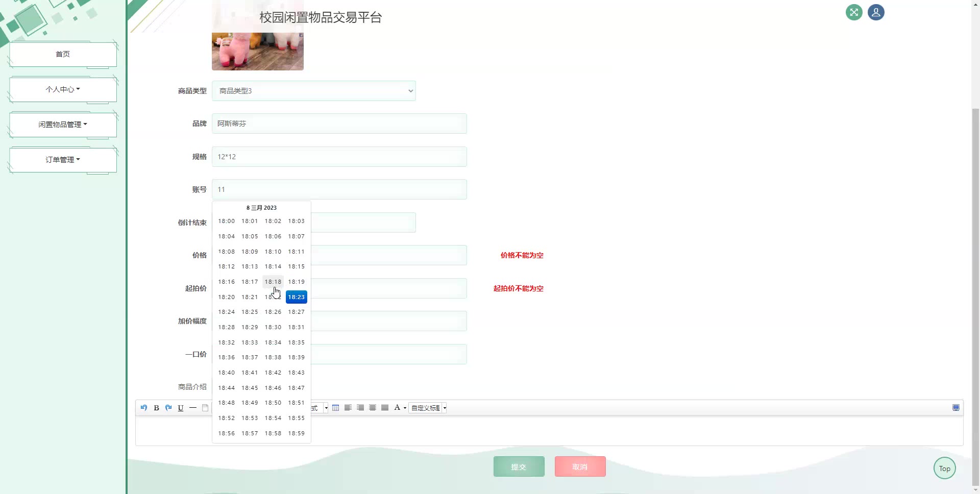Viewport: 980px width, 494px height.
Task: Go to 首页 in the sidebar
Action: click(x=63, y=54)
